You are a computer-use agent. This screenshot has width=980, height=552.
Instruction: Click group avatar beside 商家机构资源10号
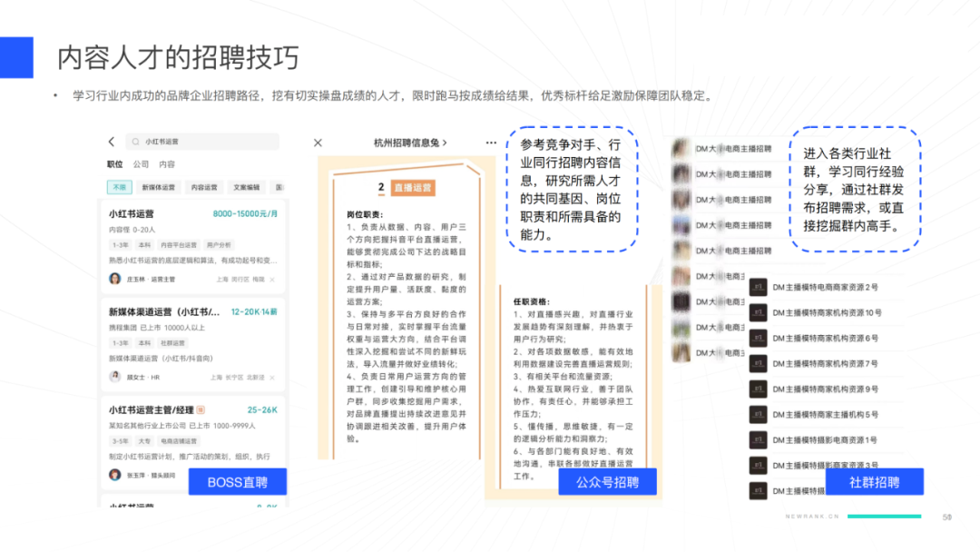coord(758,312)
